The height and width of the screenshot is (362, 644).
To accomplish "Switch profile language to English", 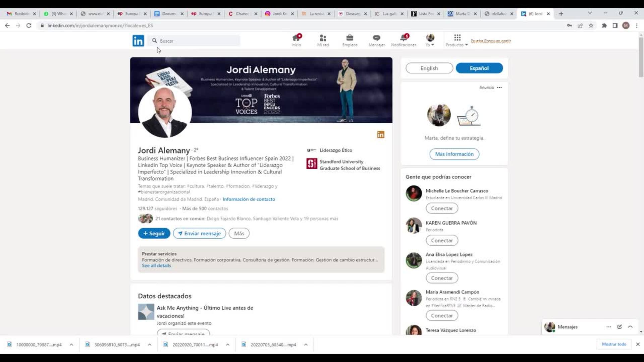I will pos(429,68).
